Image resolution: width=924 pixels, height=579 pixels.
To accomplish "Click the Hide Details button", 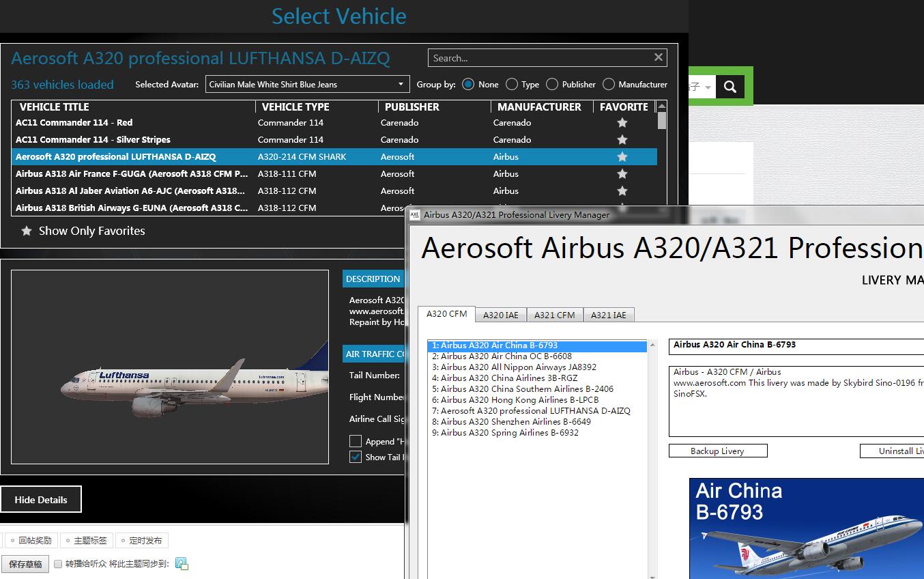I will coord(40,499).
